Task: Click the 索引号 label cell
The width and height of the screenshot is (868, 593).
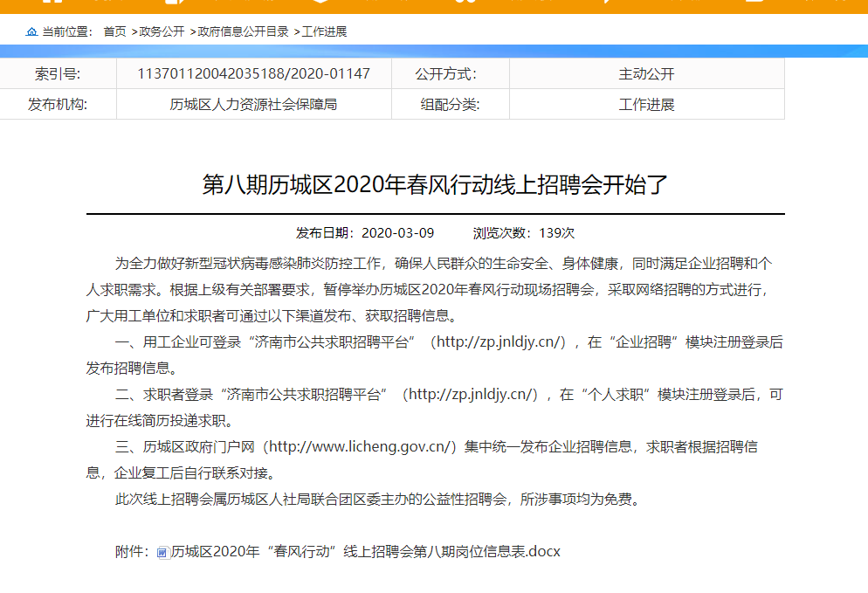Action: tap(58, 74)
